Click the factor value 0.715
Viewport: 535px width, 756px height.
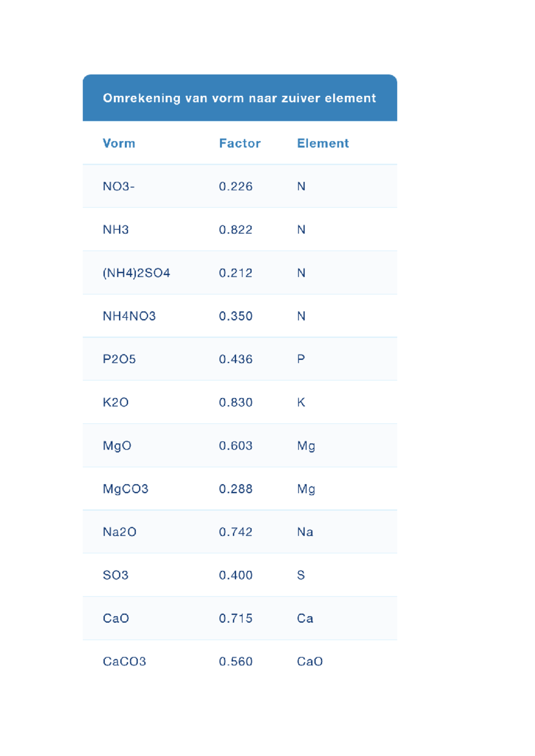coord(235,618)
